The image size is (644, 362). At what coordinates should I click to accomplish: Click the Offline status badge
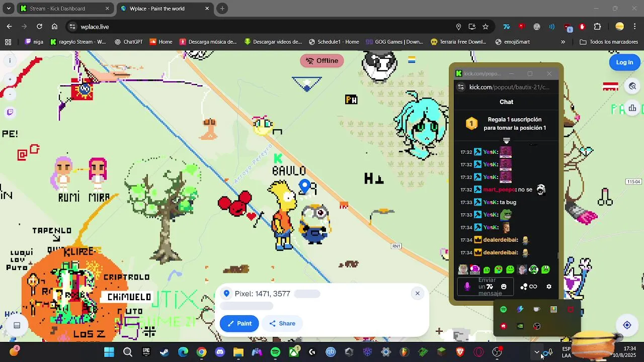point(322,61)
